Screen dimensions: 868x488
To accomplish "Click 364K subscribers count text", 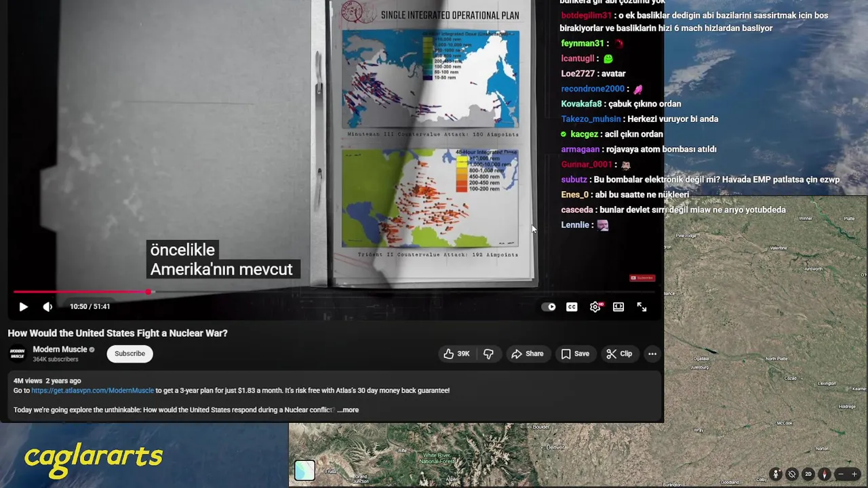I will tap(56, 359).
